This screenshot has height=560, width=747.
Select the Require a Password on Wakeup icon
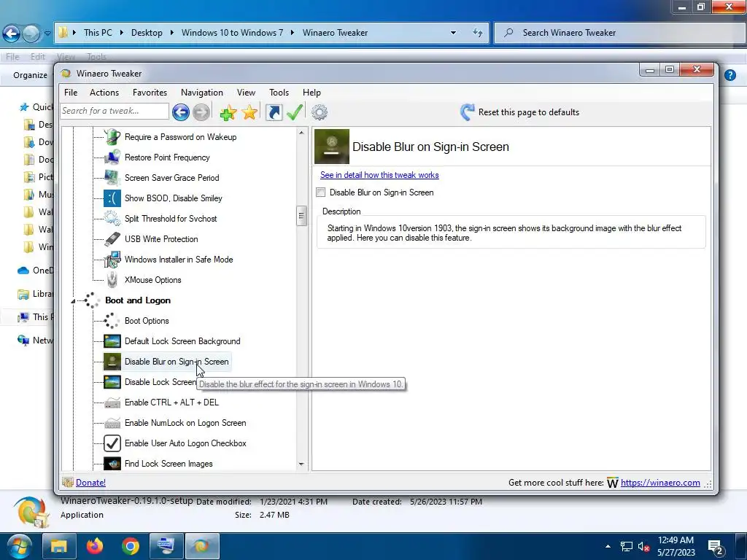pyautogui.click(x=112, y=137)
